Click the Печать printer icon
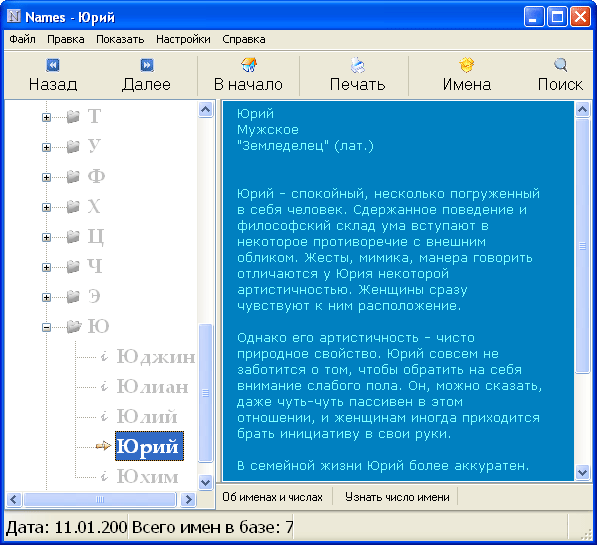 pos(358,65)
